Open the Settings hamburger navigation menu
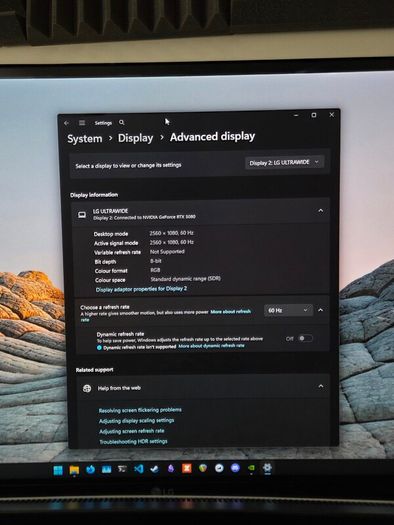Screen dimensions: 394x525 point(82,123)
